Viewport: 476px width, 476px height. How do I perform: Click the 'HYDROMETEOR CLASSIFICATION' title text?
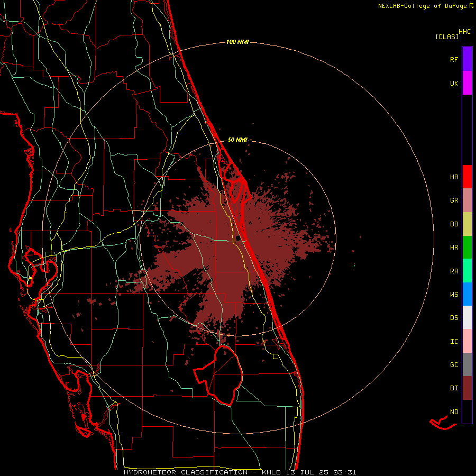click(x=186, y=472)
